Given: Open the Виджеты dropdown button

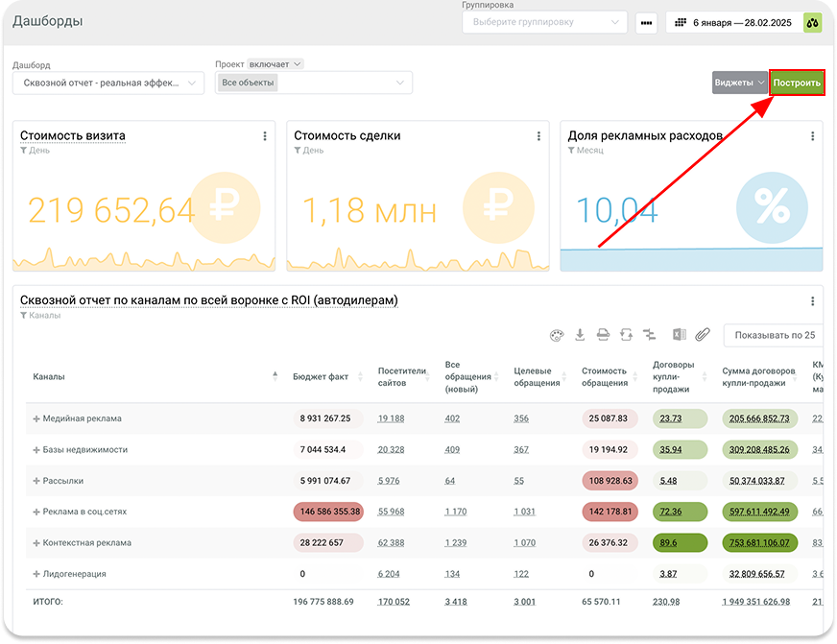Looking at the screenshot, I should pyautogui.click(x=739, y=83).
